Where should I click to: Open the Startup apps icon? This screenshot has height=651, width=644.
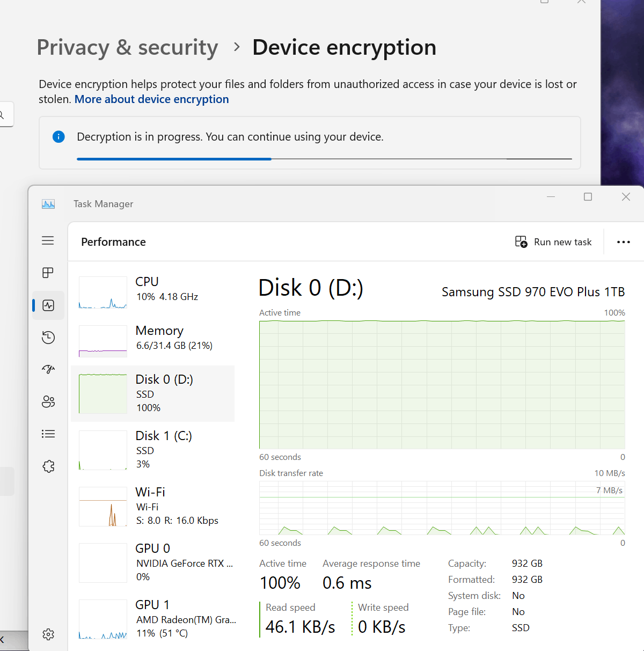[x=48, y=369]
